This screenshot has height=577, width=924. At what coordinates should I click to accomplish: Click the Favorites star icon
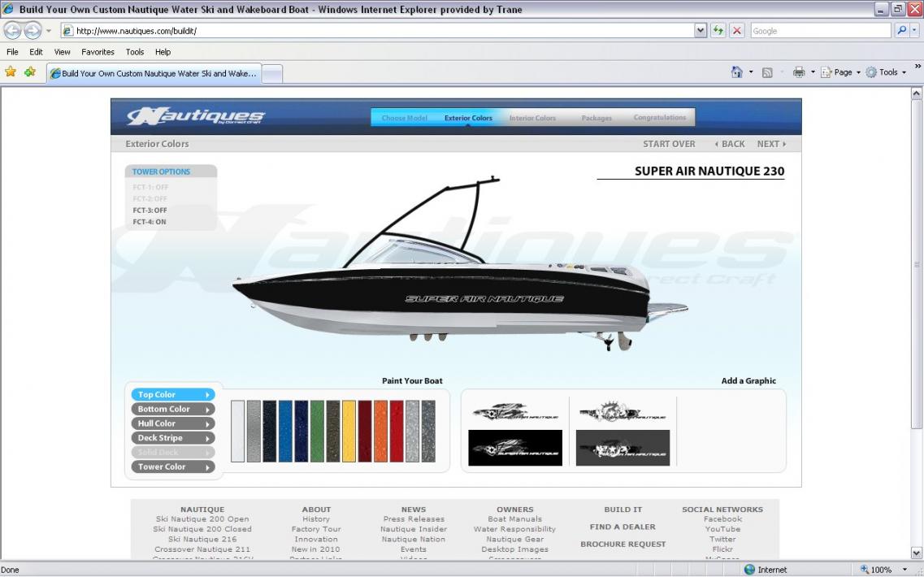[11, 72]
